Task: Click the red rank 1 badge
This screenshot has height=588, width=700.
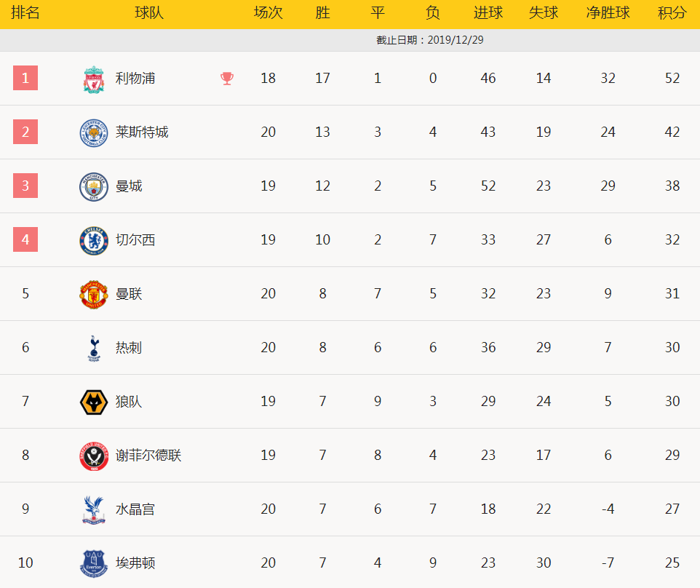Action: click(x=25, y=78)
